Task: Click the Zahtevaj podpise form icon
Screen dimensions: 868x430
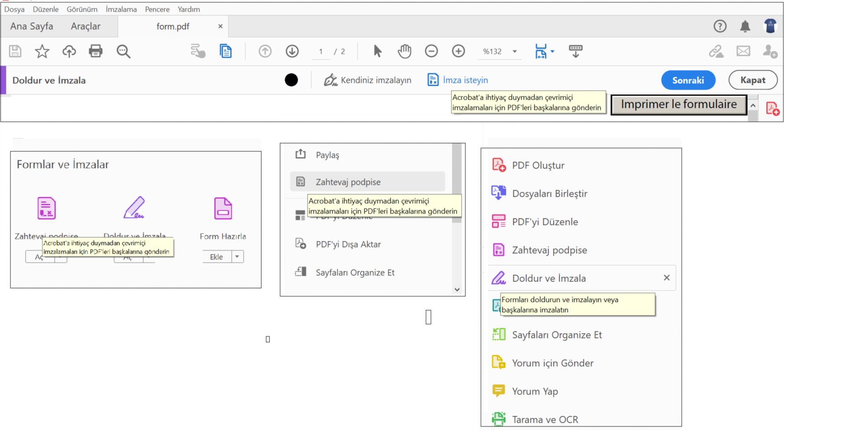Action: pyautogui.click(x=46, y=208)
